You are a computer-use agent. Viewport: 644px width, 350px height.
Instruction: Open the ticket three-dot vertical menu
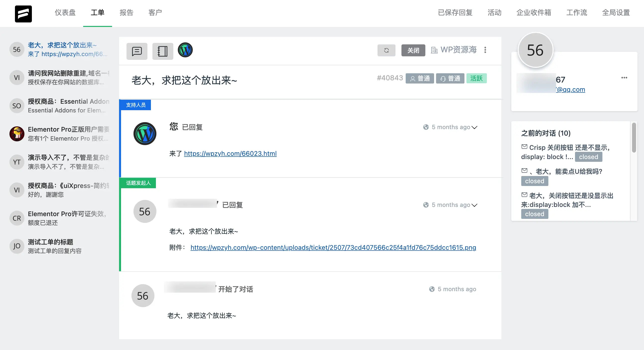point(485,50)
